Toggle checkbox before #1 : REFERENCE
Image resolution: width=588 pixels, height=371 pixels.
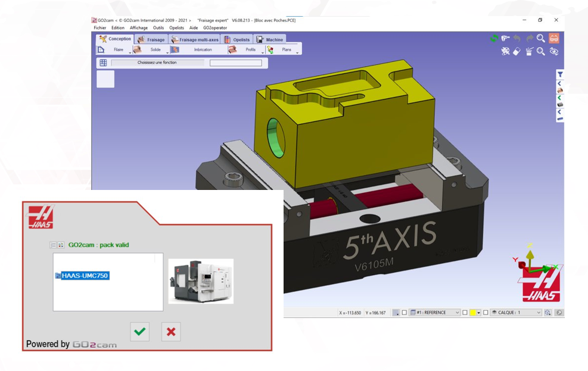pyautogui.click(x=405, y=313)
